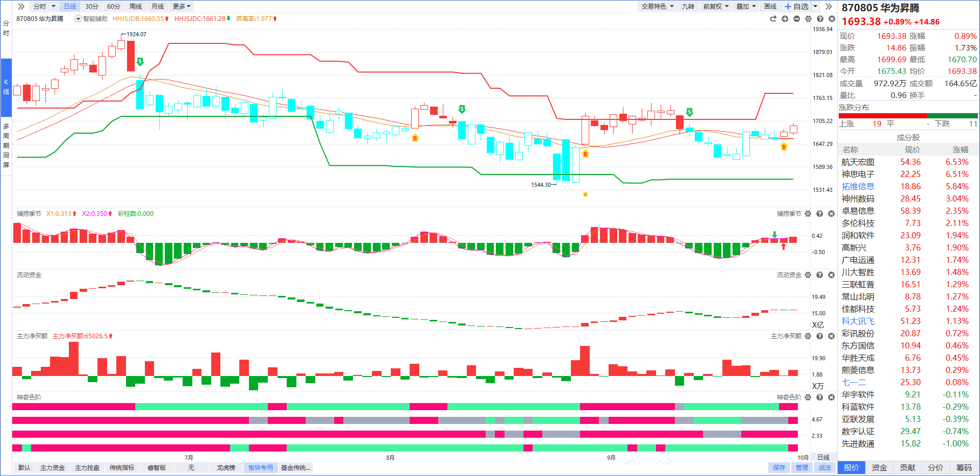This screenshot has width=980, height=476.
Task: Open the 交易特色 dropdown
Action: tap(657, 7)
